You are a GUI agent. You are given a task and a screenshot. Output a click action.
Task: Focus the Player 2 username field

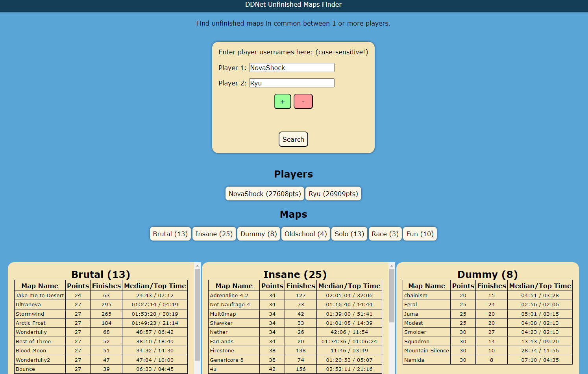click(x=292, y=83)
